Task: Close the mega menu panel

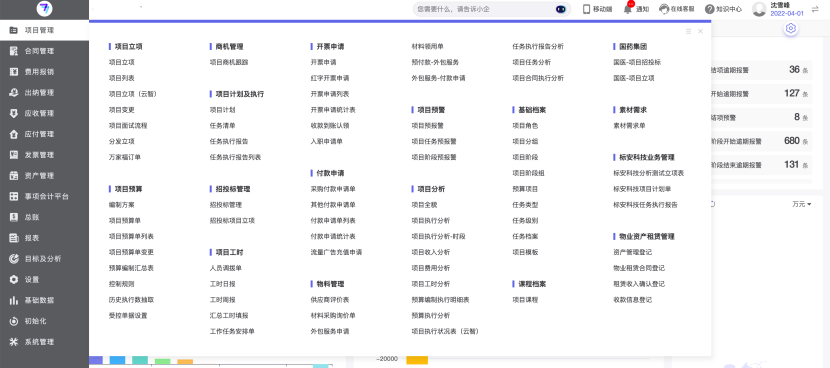Action: click(x=700, y=31)
